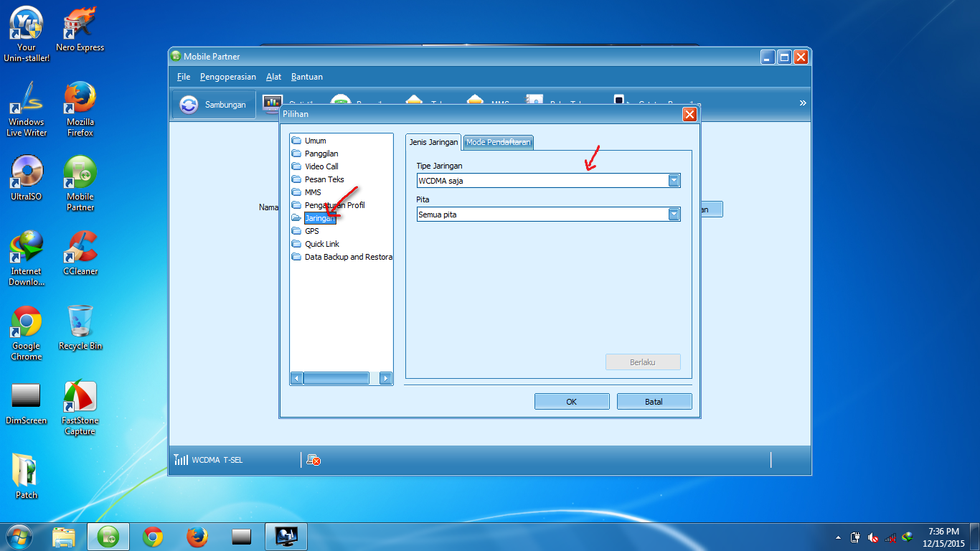980x551 pixels.
Task: Confirm the options with the OK button
Action: tap(572, 402)
